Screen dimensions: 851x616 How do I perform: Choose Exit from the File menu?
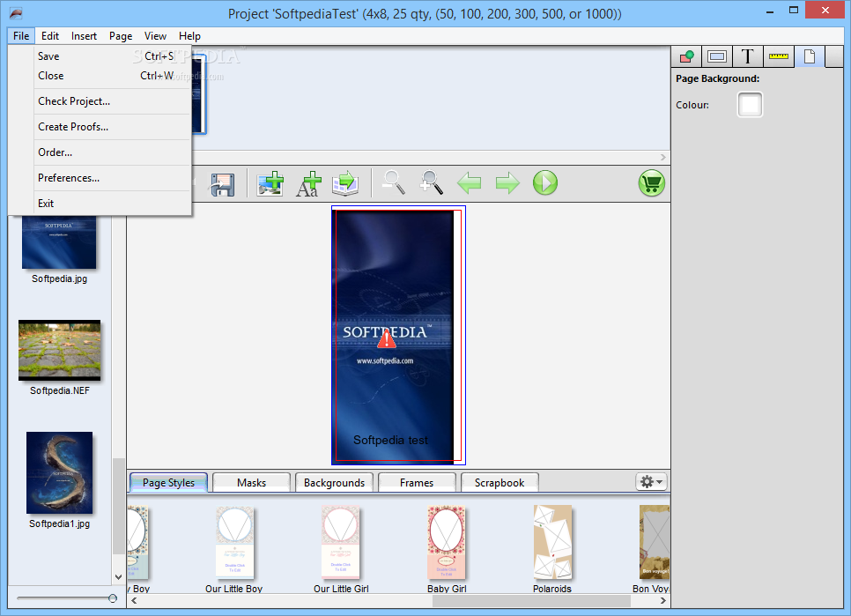[113, 204]
